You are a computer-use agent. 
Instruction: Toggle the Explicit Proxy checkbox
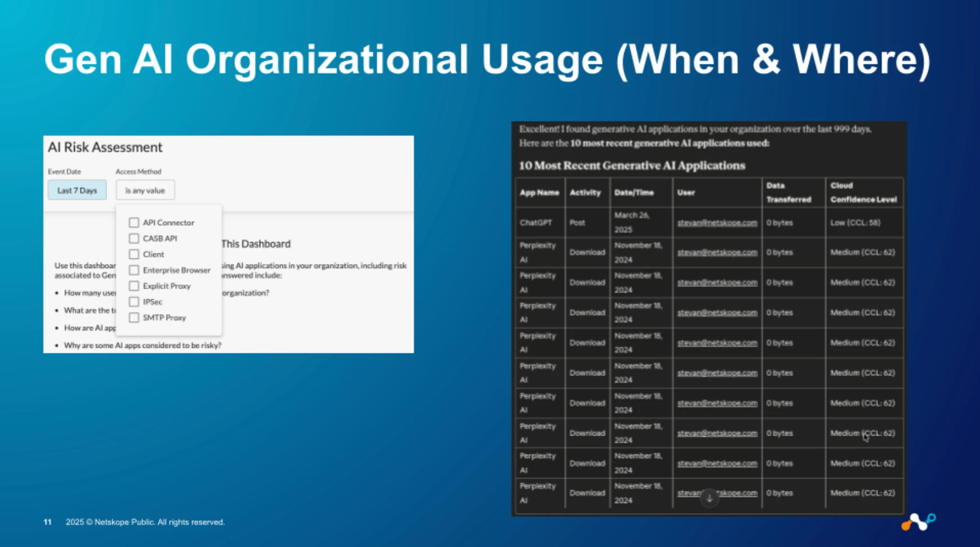[x=134, y=286]
